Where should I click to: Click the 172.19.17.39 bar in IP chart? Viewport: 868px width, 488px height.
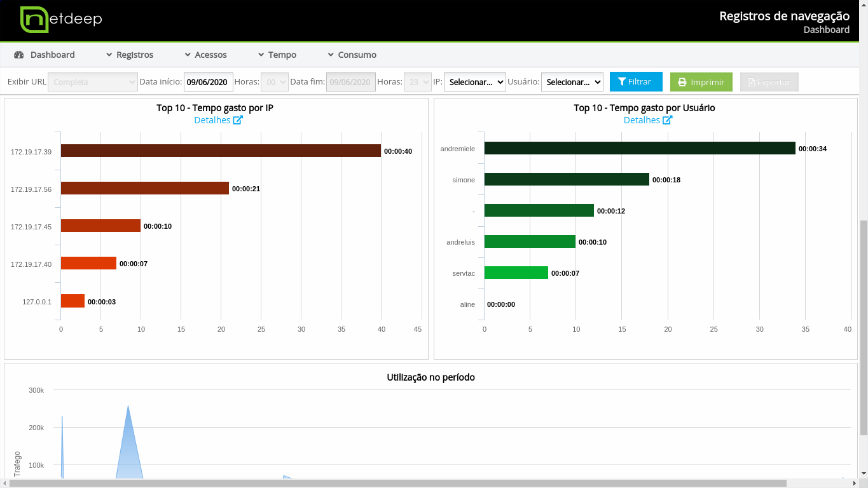221,151
